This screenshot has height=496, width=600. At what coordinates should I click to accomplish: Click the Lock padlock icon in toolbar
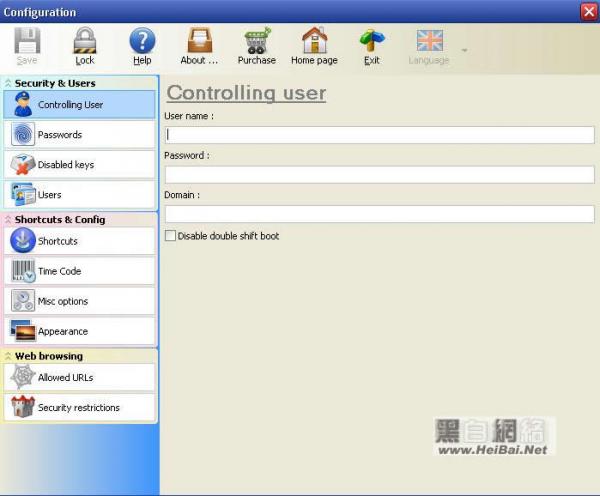pos(85,42)
